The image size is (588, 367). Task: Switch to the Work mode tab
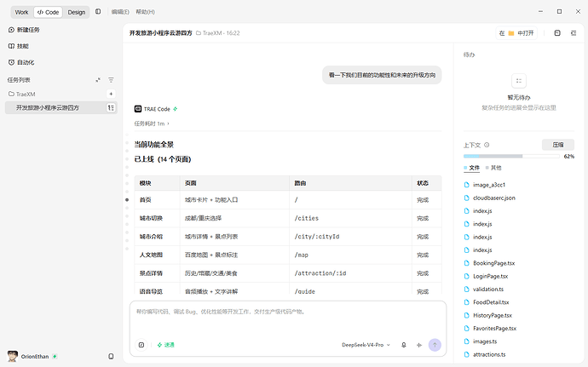[x=22, y=12]
